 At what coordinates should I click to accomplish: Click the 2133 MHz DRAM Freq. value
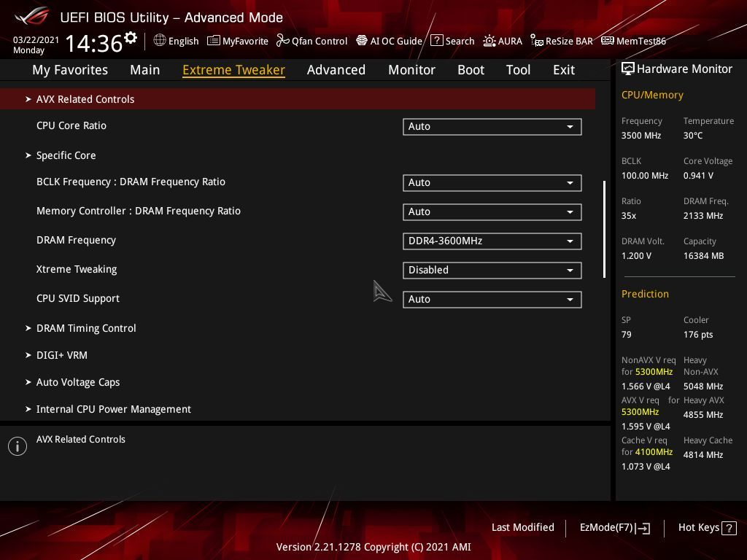703,216
